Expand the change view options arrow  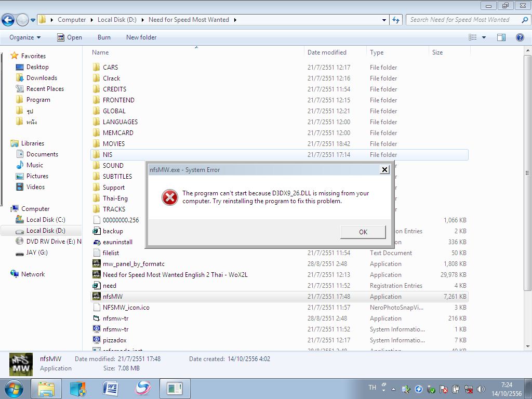pos(484,37)
